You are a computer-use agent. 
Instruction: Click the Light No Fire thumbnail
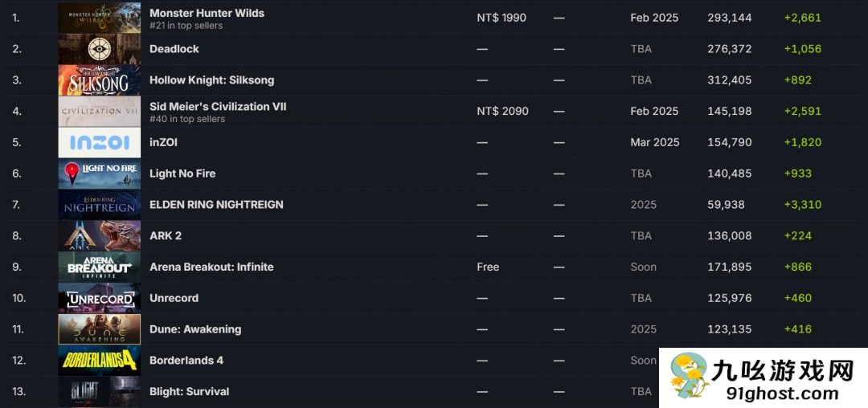coord(99,173)
